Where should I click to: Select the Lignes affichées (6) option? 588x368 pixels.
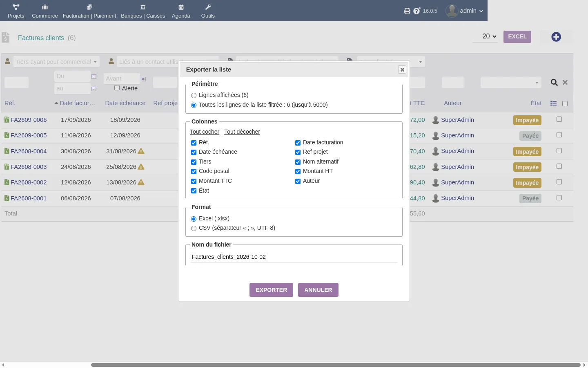[x=194, y=95]
